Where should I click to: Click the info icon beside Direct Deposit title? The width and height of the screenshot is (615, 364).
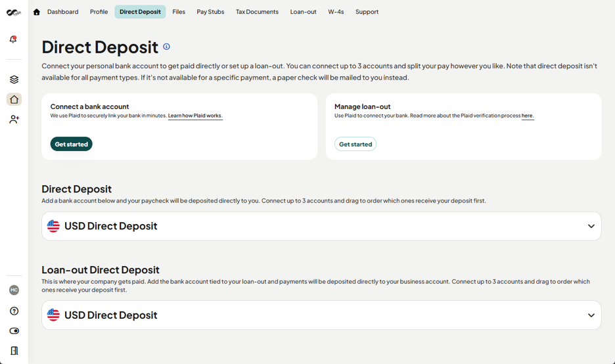[x=166, y=47]
